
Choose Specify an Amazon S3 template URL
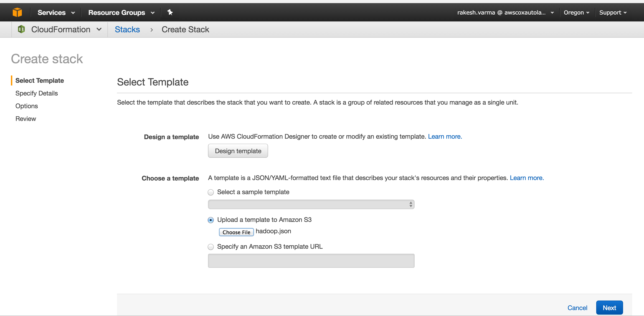pos(211,247)
